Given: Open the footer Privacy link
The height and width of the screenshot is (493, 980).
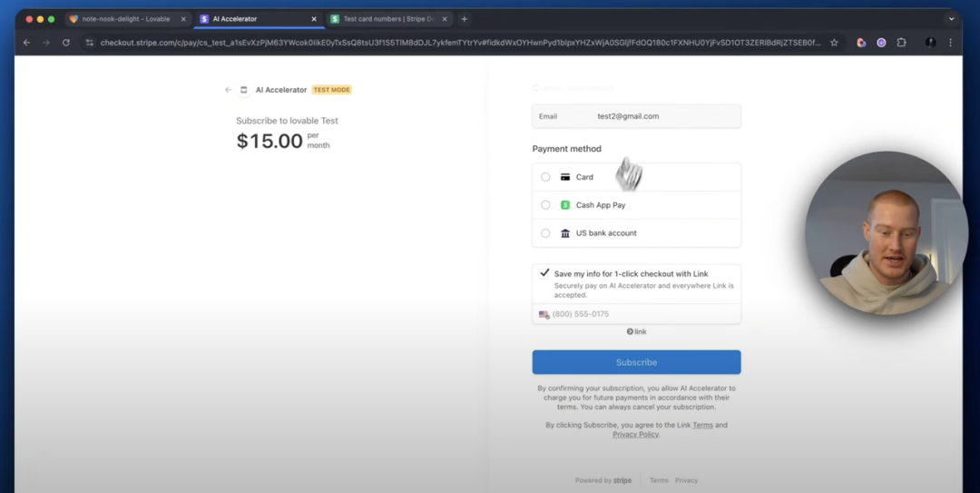Looking at the screenshot, I should click(686, 480).
